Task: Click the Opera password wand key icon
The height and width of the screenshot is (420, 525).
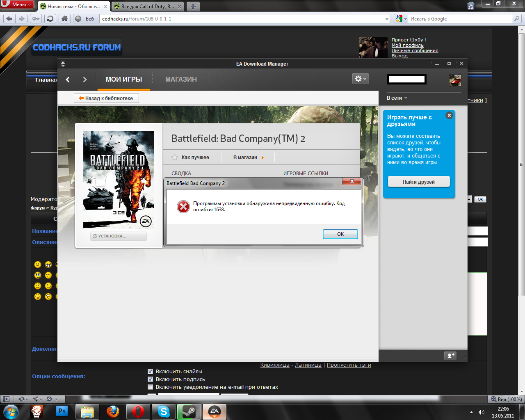Action: [x=36, y=18]
